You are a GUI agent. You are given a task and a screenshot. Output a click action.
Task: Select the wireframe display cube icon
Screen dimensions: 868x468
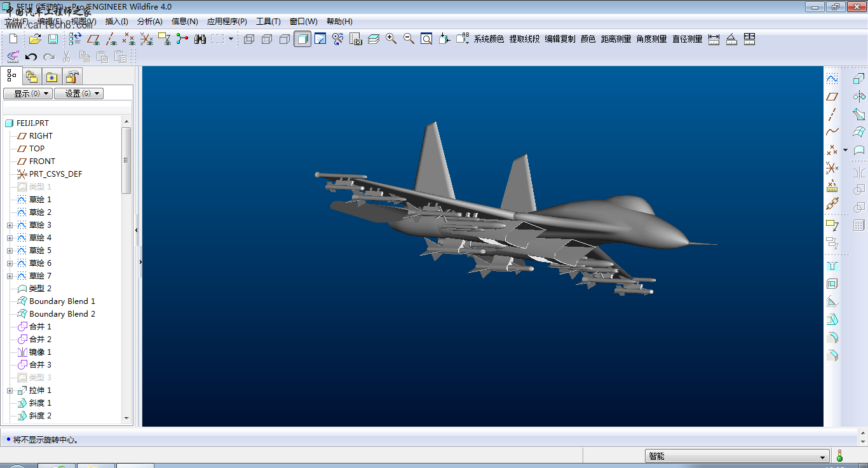(x=249, y=39)
